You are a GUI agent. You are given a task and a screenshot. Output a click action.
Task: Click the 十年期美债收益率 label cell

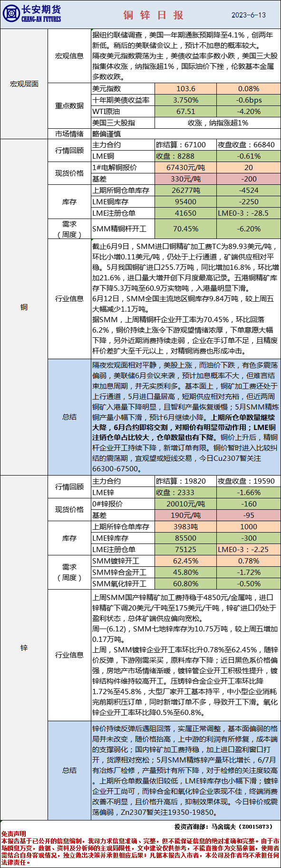123,100
